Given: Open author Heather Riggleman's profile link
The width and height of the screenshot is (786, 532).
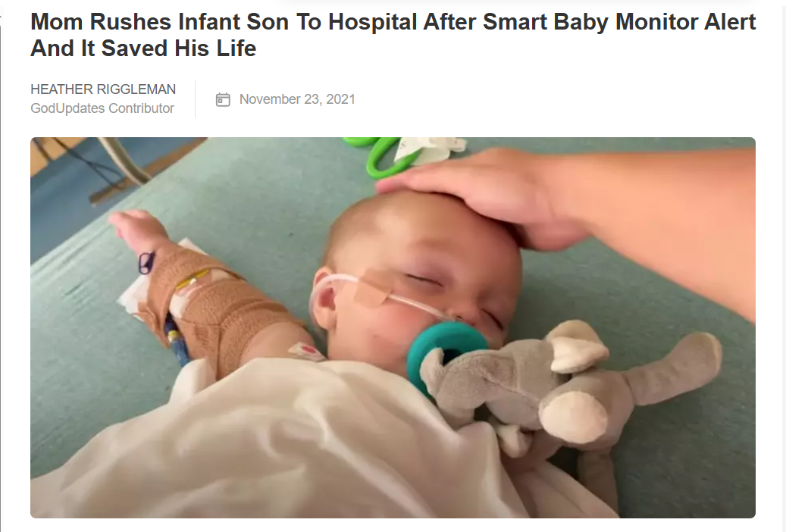Looking at the screenshot, I should coord(103,89).
